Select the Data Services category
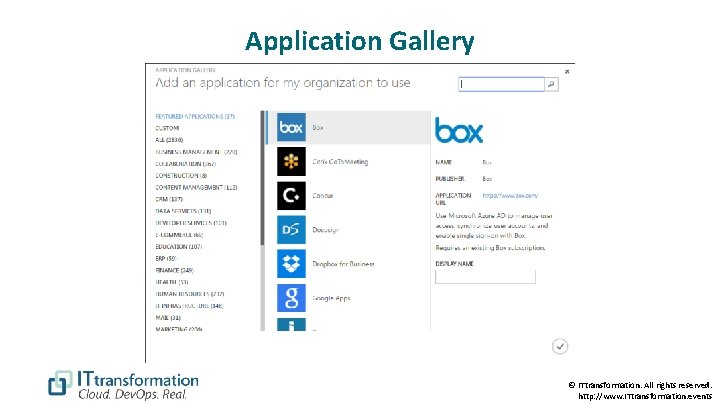The image size is (720, 405). tap(183, 211)
